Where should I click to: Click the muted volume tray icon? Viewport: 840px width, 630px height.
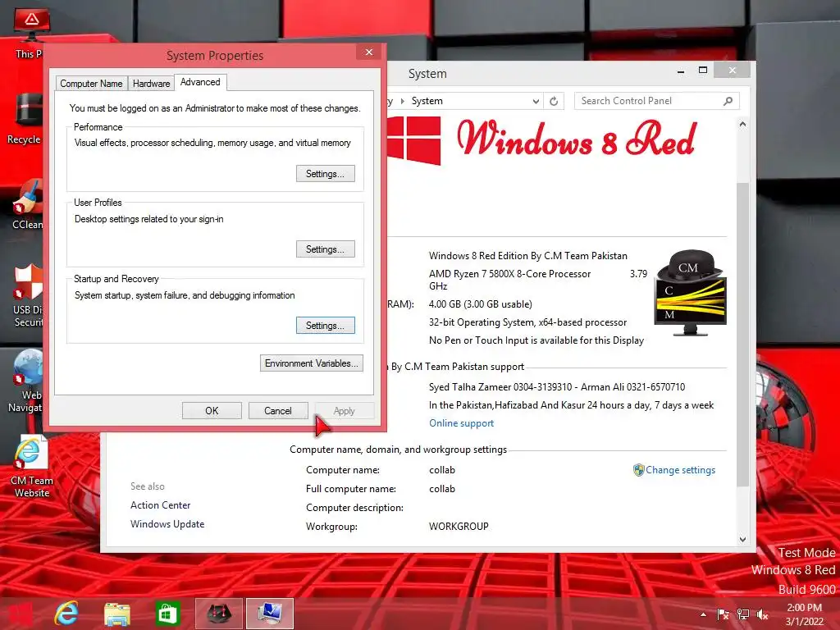[x=762, y=614]
